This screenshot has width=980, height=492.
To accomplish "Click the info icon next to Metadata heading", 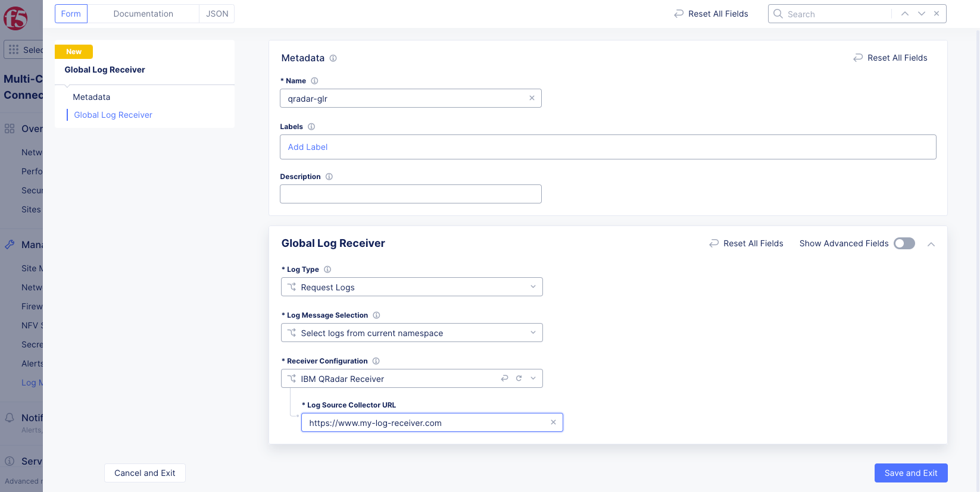I will 333,58.
